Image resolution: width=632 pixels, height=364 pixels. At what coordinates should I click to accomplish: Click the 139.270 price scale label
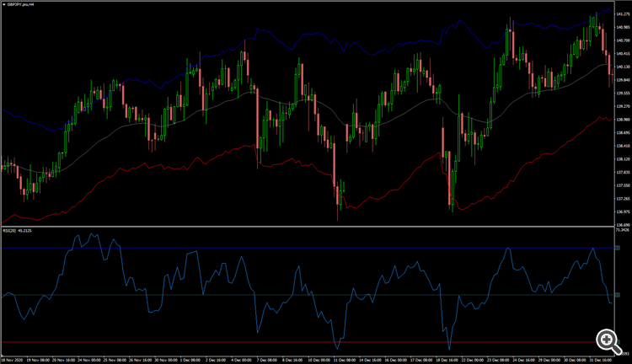pos(623,106)
